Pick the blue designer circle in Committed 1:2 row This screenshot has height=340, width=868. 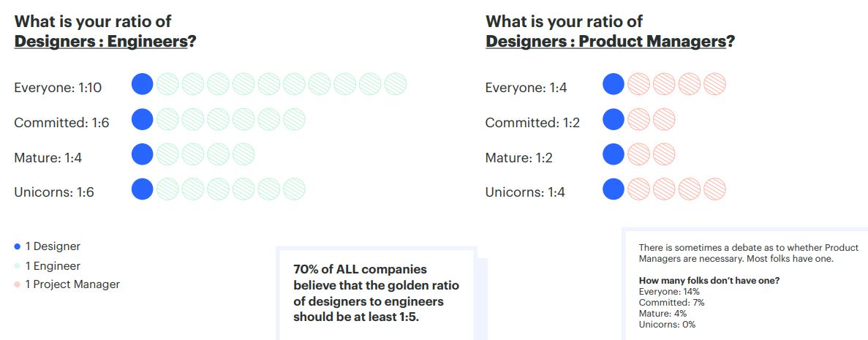pos(614,119)
